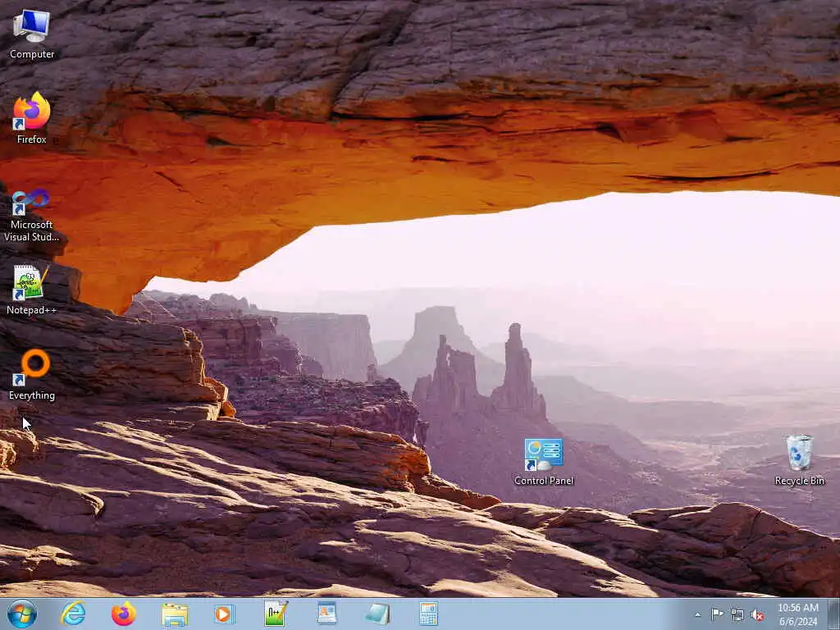Open the Notepad icon in the taskbar
Viewport: 840px width, 630px height.
click(377, 614)
